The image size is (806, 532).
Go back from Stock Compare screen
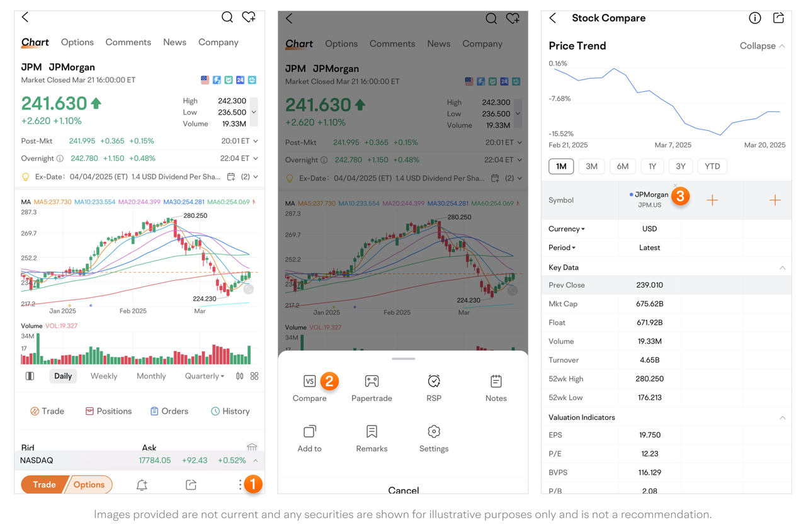pyautogui.click(x=553, y=18)
